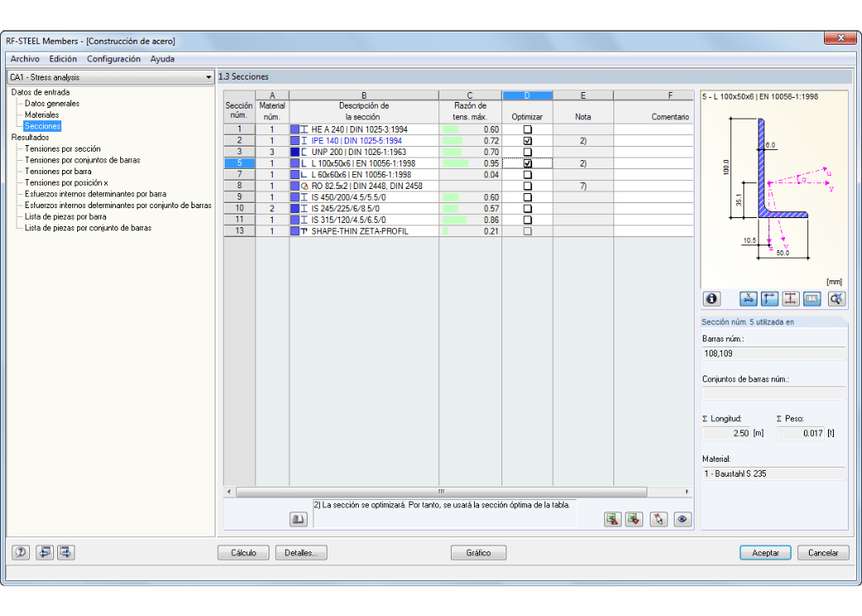Select Secciones in the tree
862x616 pixels.
click(x=42, y=126)
